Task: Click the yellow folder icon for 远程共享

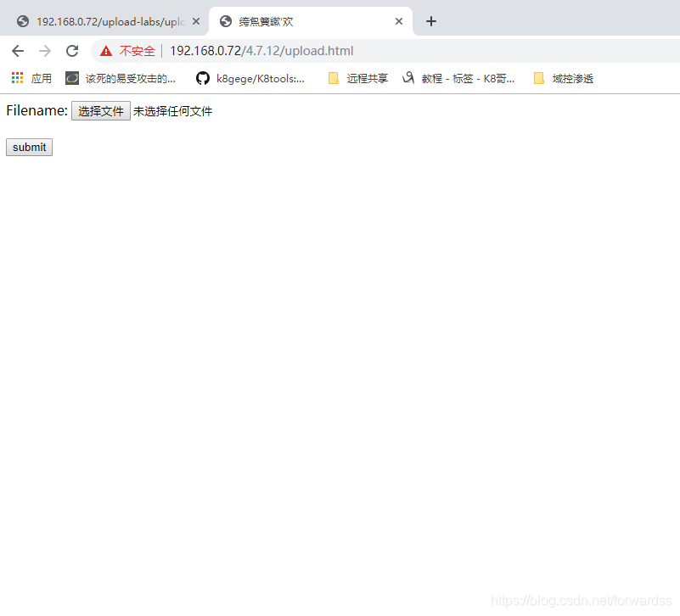Action: pyautogui.click(x=333, y=78)
